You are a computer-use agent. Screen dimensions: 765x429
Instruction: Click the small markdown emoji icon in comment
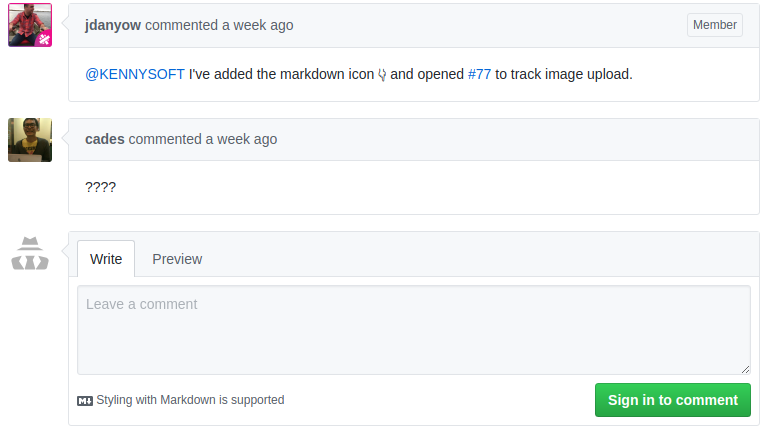[x=382, y=75]
